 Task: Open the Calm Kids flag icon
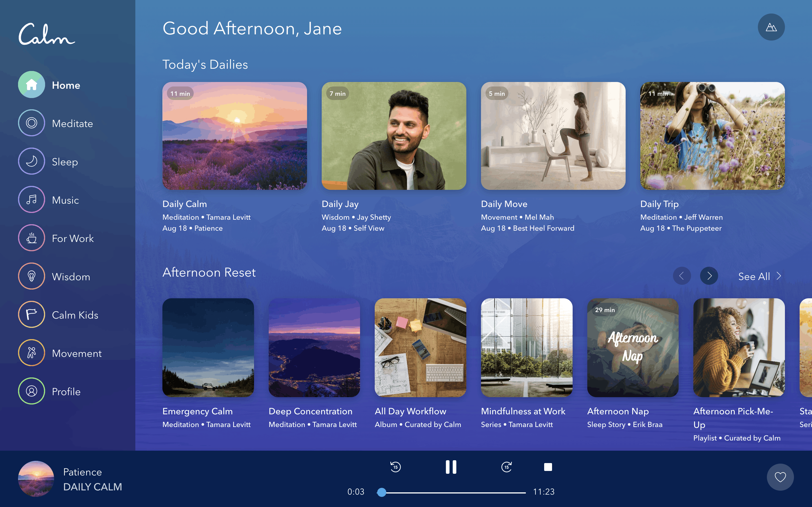pos(32,315)
